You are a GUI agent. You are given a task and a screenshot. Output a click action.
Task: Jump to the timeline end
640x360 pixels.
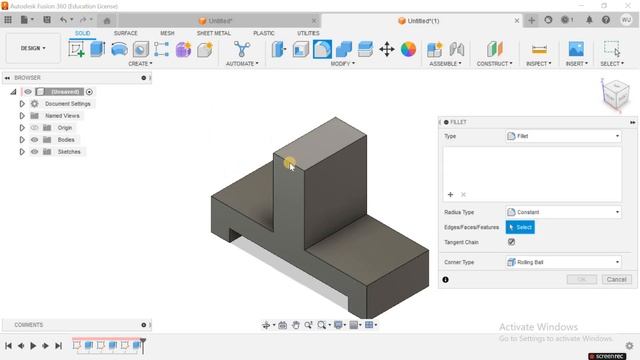[58, 346]
